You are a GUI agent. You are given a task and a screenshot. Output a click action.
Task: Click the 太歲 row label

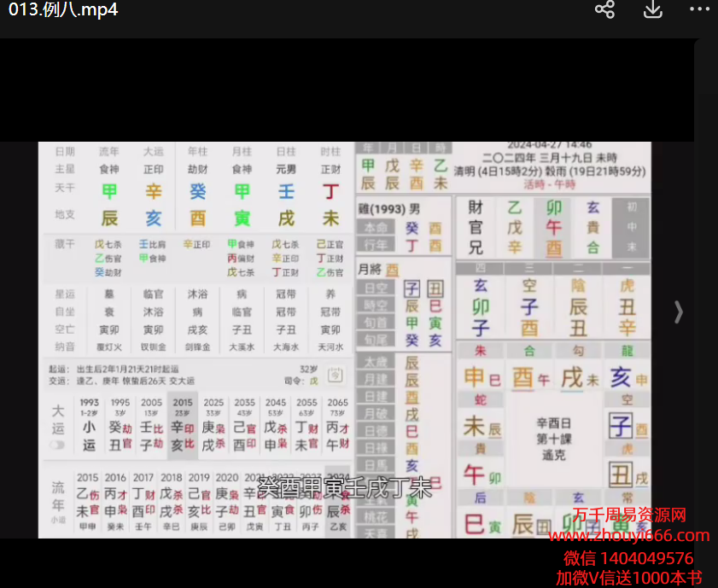click(376, 362)
